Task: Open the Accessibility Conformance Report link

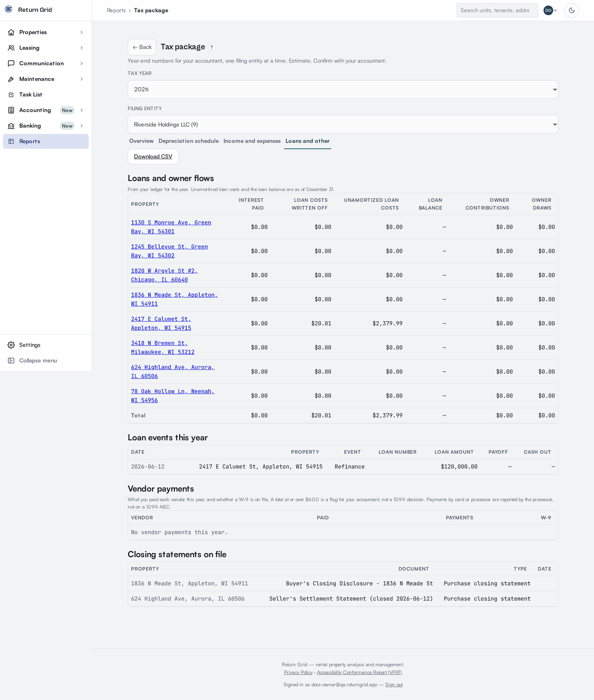Action: pyautogui.click(x=359, y=672)
